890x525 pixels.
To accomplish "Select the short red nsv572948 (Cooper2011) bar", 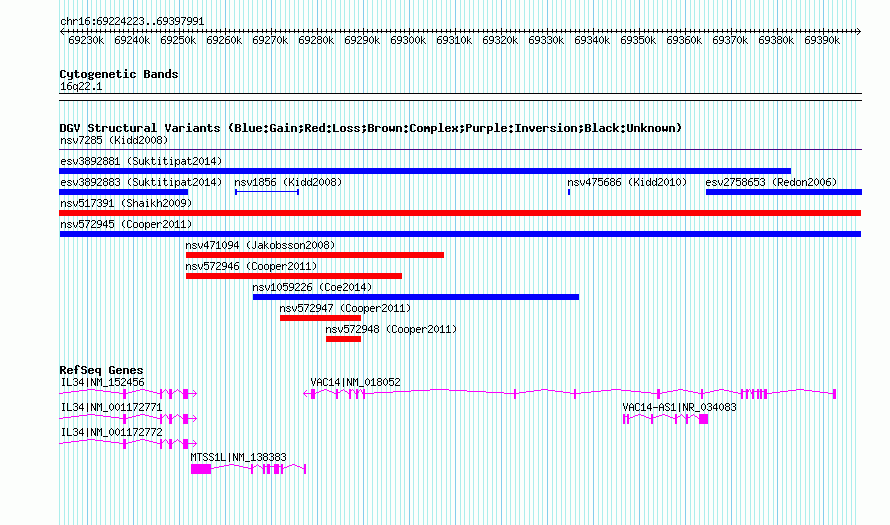I will [x=343, y=339].
